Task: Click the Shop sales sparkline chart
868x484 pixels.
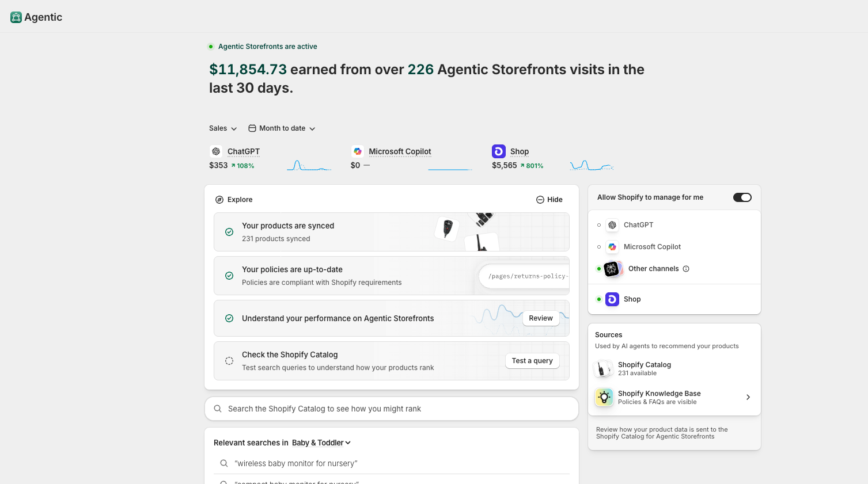Action: pyautogui.click(x=592, y=166)
